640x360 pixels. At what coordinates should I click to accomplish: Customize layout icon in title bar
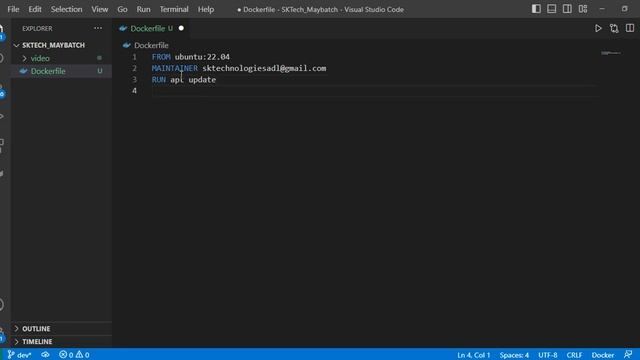[583, 9]
